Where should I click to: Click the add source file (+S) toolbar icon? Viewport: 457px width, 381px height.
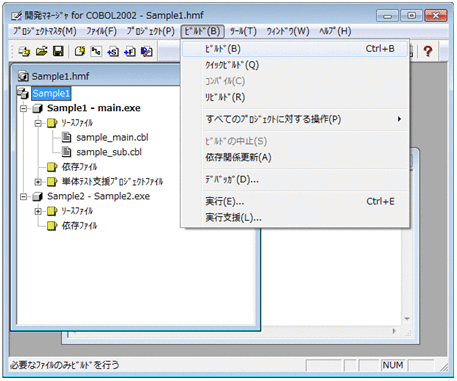[x=113, y=51]
